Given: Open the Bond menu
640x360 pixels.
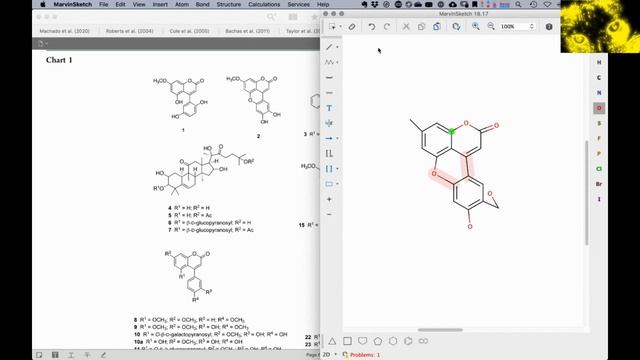Looking at the screenshot, I should tap(202, 4).
